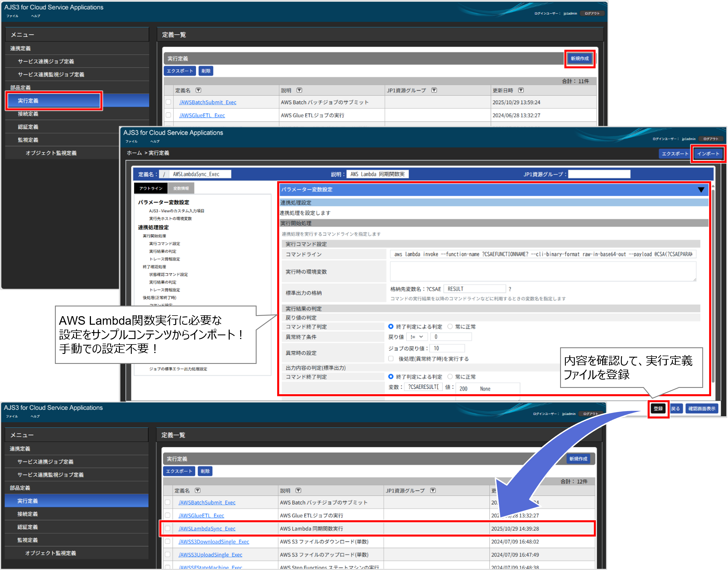
Task: Open the filter icon beside 定義名 in the bottom list
Action: point(198,490)
